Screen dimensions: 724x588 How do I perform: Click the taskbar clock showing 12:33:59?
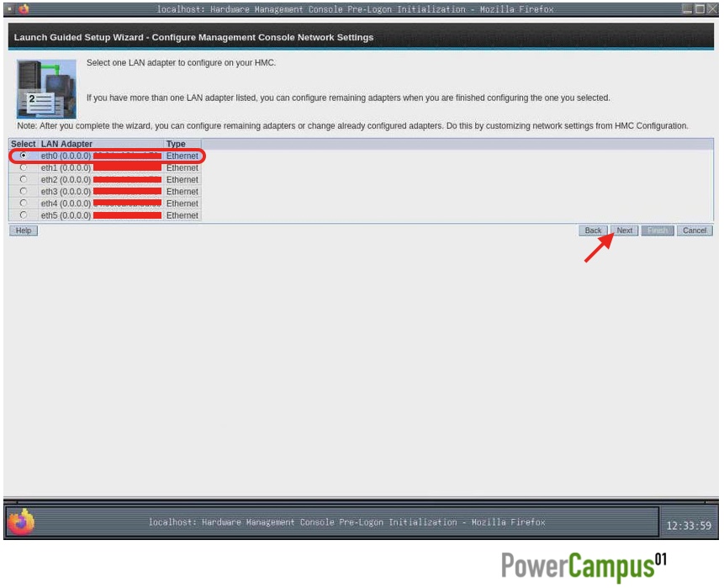click(x=689, y=526)
